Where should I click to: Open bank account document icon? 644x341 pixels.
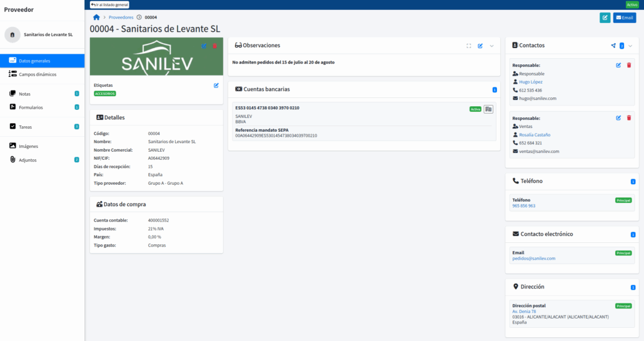(x=488, y=109)
